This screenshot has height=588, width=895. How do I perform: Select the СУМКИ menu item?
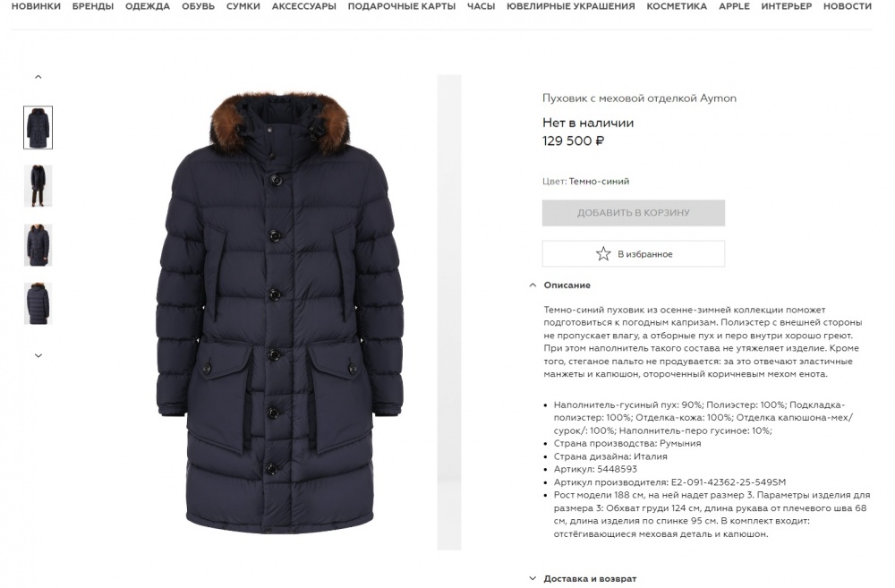pyautogui.click(x=243, y=6)
